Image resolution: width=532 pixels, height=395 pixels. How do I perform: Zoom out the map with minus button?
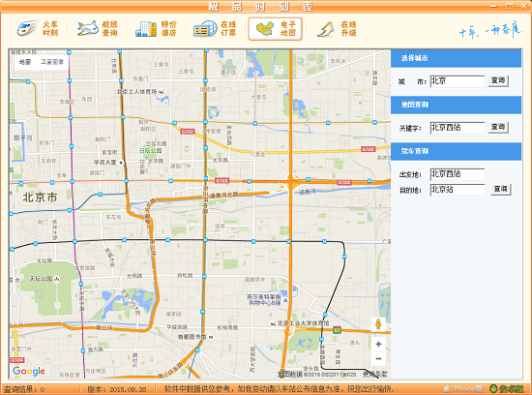pos(378,358)
